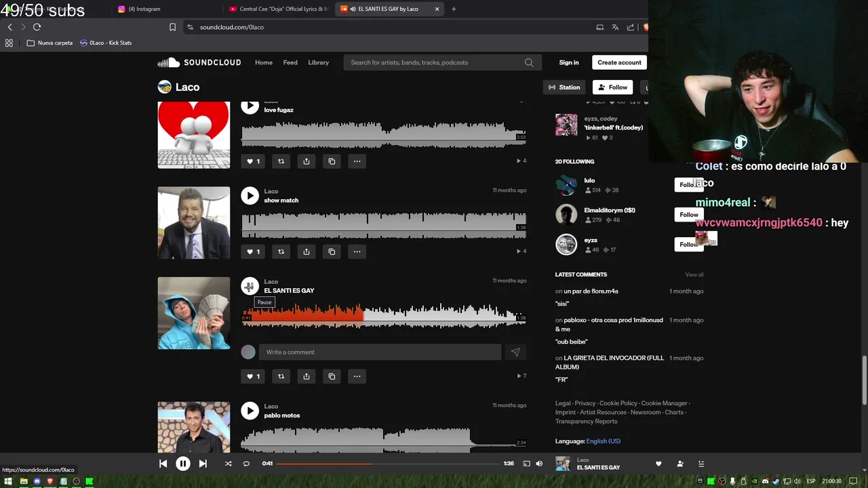868x488 pixels.
Task: Open Transparency Reports link
Action: [586, 422]
